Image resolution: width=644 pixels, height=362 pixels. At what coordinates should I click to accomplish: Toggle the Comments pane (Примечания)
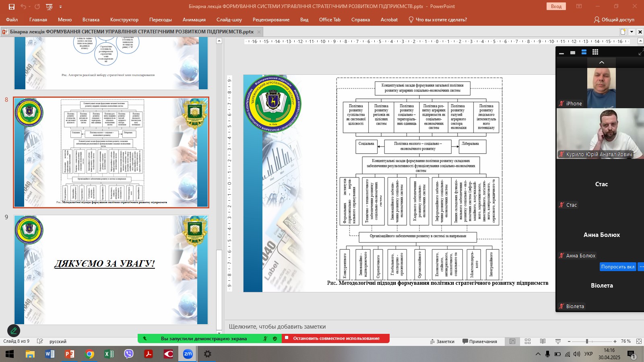[x=479, y=341]
